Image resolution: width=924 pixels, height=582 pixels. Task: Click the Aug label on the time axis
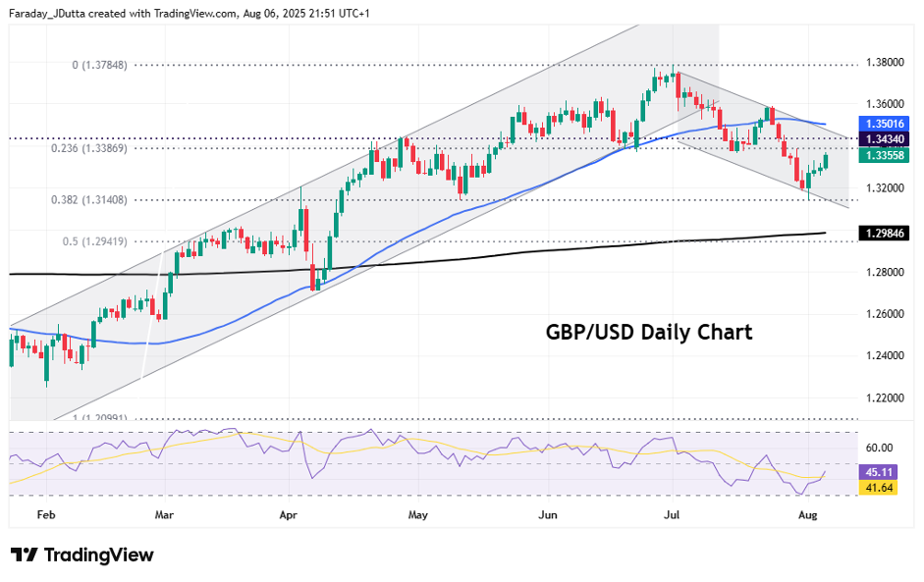(807, 514)
